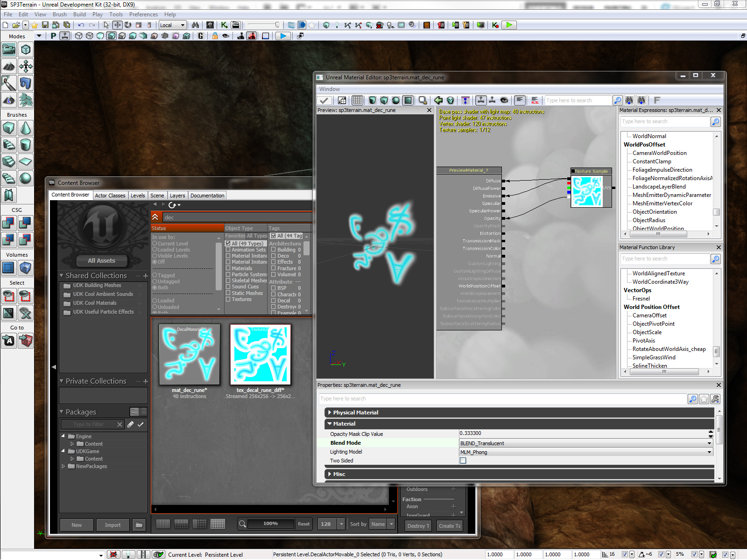Select the Loaded radio button in Status filter
The image size is (747, 560).
(155, 301)
